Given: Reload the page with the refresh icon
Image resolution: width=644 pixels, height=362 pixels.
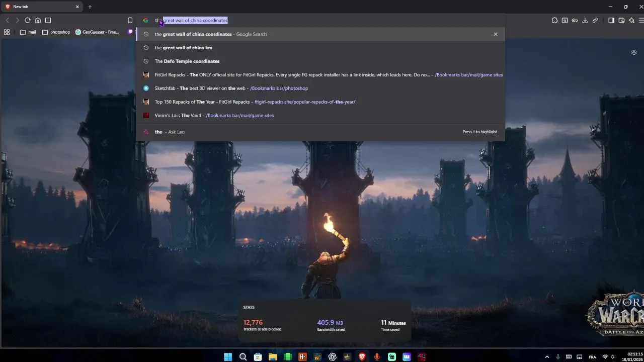Looking at the screenshot, I should click(x=28, y=20).
